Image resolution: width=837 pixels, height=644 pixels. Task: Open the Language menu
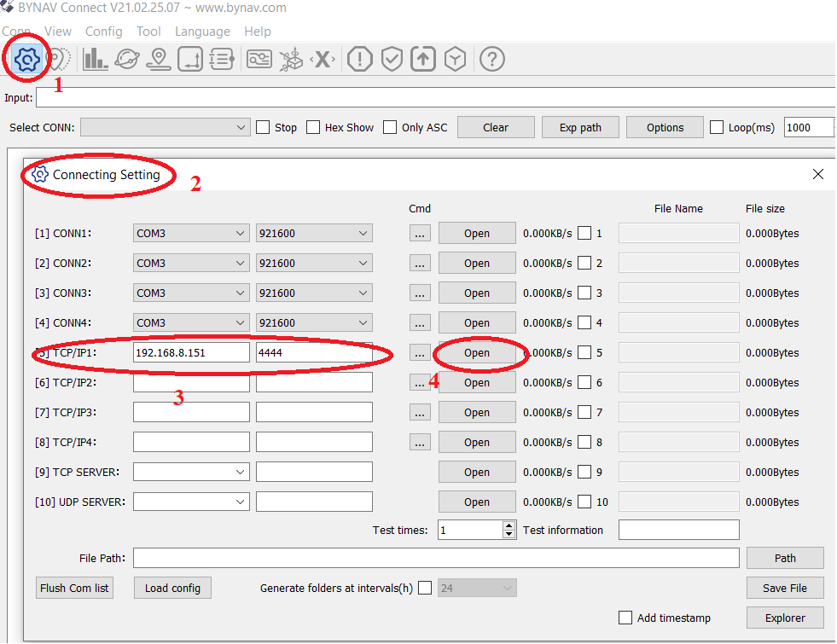tap(202, 32)
